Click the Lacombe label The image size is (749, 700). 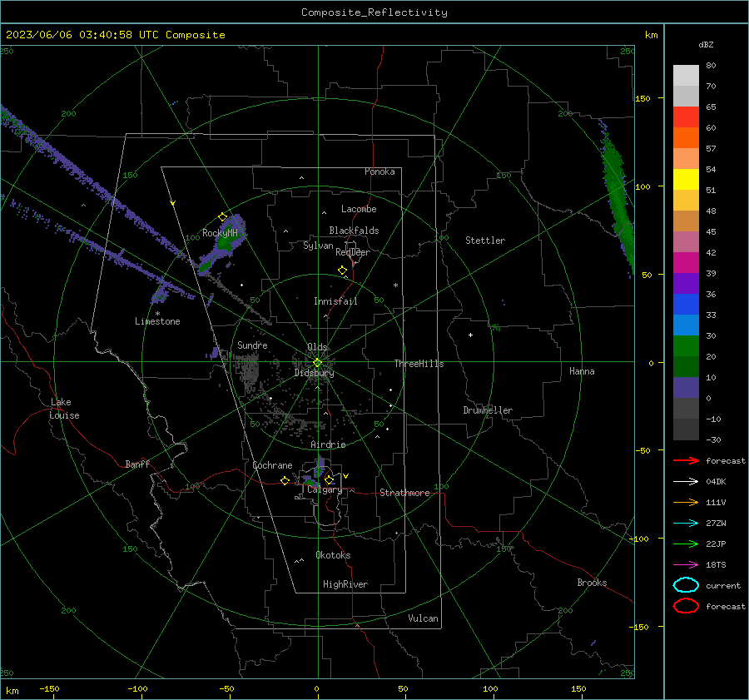pyautogui.click(x=359, y=209)
